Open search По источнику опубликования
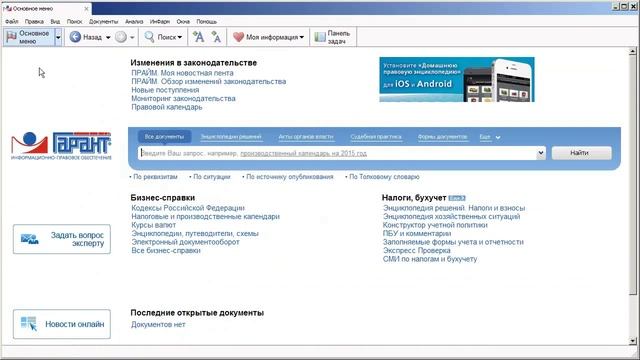 pyautogui.click(x=290, y=177)
